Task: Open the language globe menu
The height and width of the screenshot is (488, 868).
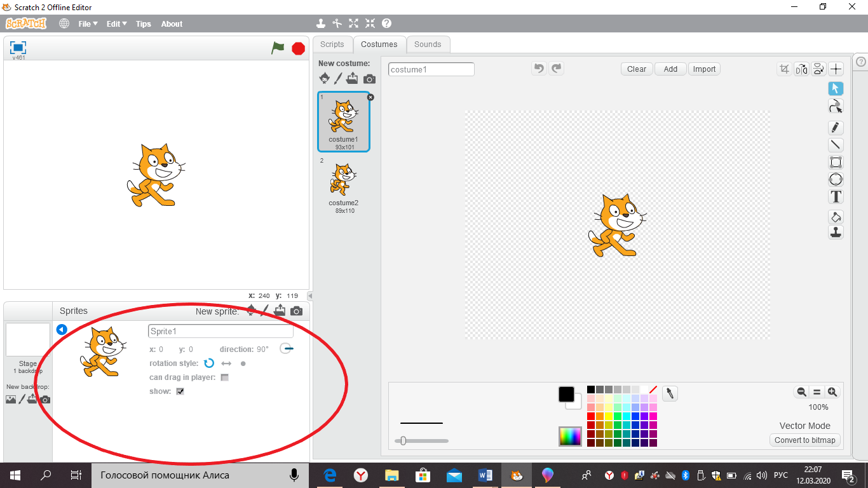Action: (x=64, y=24)
